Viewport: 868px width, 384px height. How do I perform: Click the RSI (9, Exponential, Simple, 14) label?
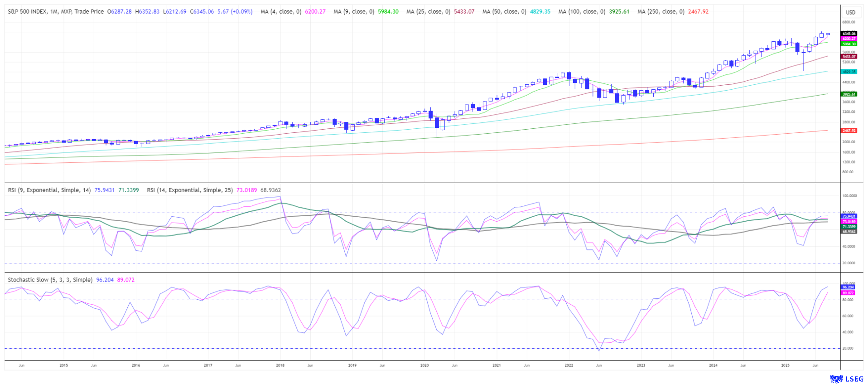[x=49, y=190]
